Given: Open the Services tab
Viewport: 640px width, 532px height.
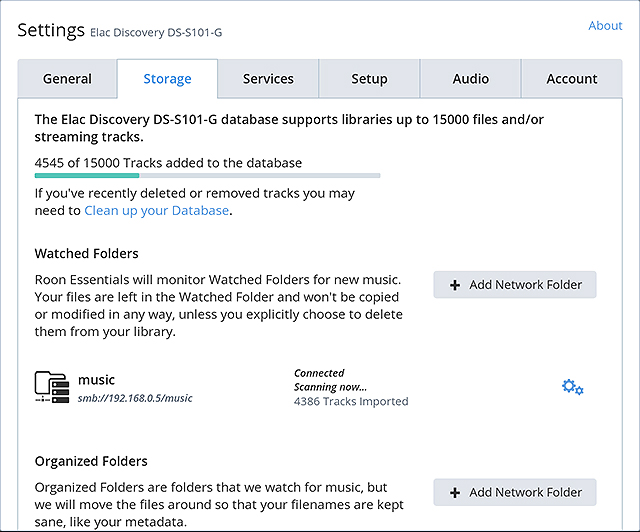Looking at the screenshot, I should pos(268,79).
